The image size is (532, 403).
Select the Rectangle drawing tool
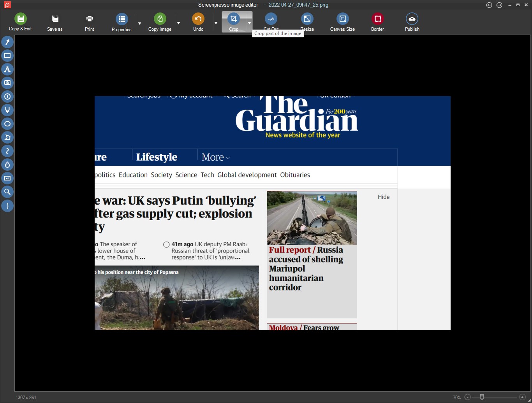click(7, 56)
